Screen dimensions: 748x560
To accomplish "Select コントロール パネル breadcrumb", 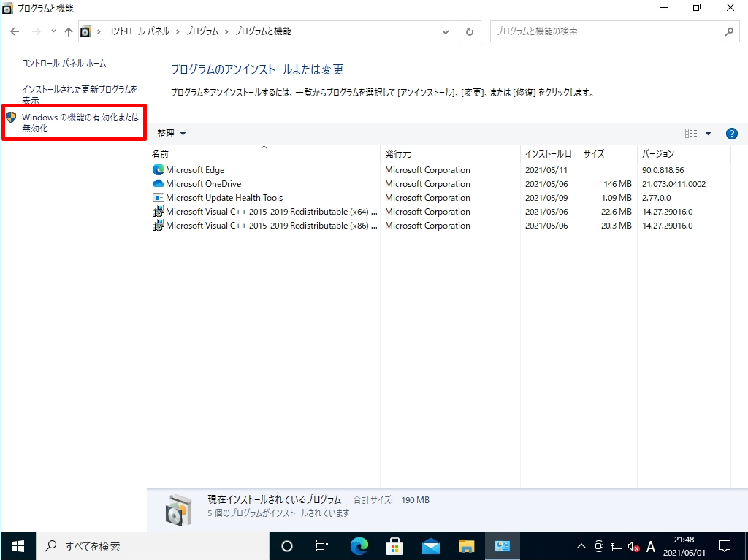I will coord(138,31).
